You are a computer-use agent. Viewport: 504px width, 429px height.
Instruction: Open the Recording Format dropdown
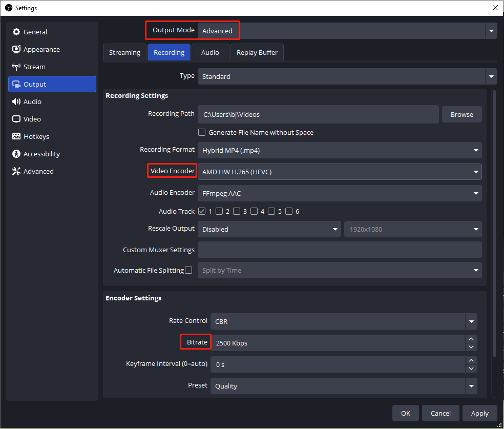(476, 150)
